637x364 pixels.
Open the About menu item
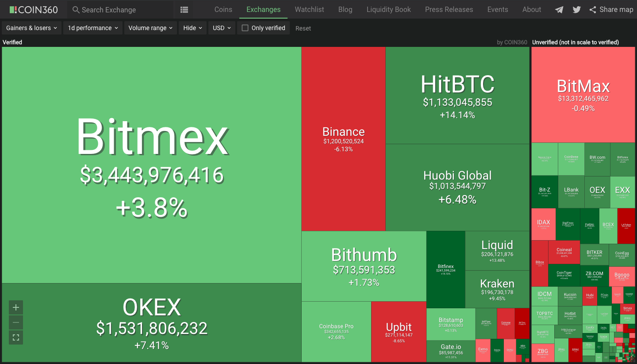click(x=532, y=9)
